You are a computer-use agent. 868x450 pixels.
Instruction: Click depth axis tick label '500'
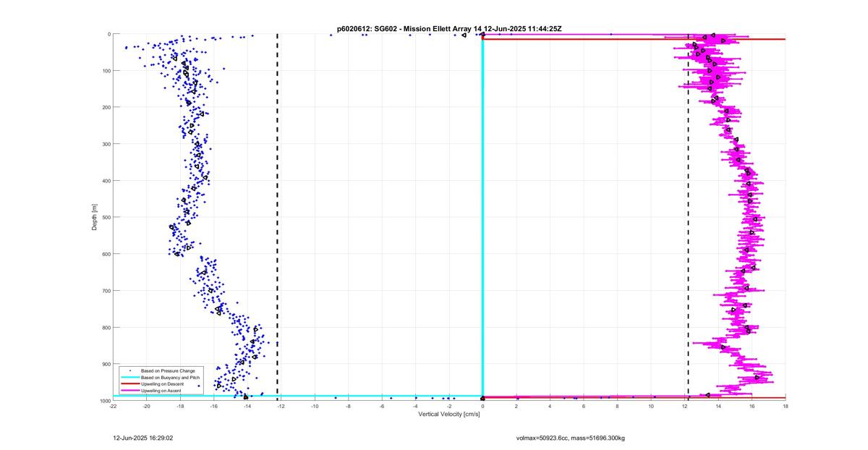click(106, 217)
